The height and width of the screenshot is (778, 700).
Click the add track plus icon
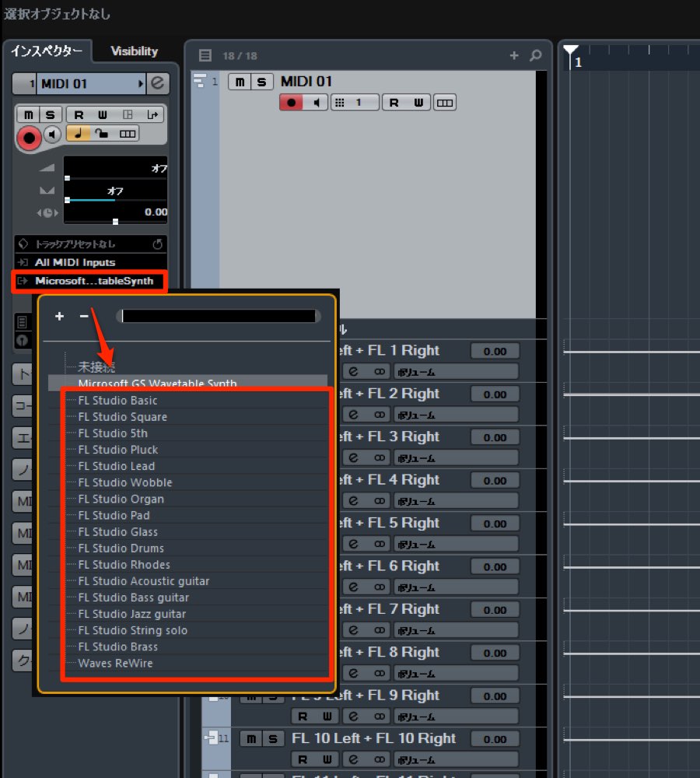(x=514, y=55)
